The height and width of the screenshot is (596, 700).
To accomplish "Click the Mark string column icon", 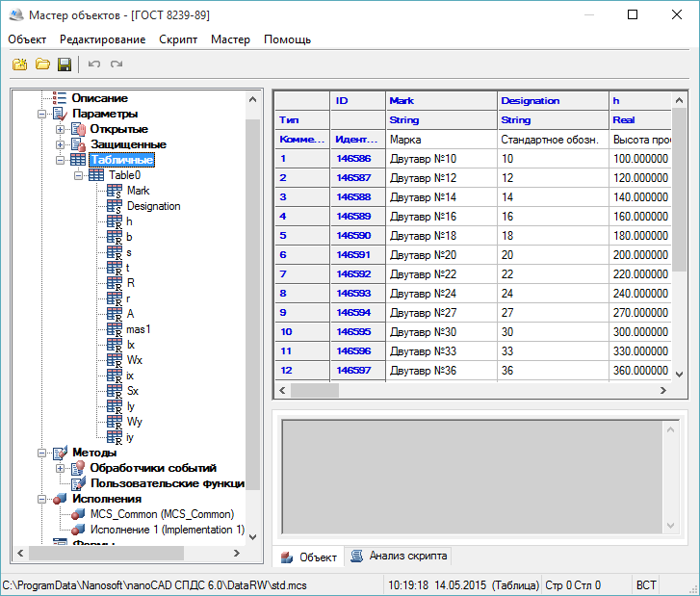I will [115, 191].
